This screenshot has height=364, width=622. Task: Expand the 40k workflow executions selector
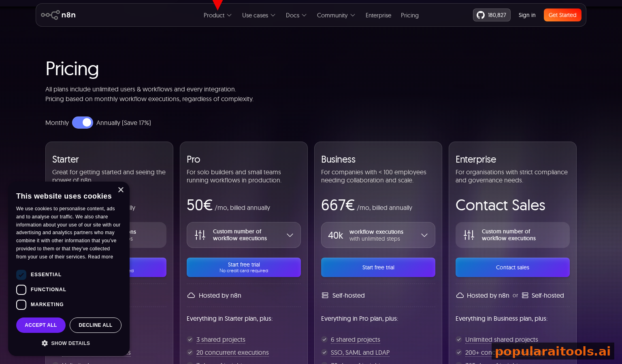coord(424,235)
